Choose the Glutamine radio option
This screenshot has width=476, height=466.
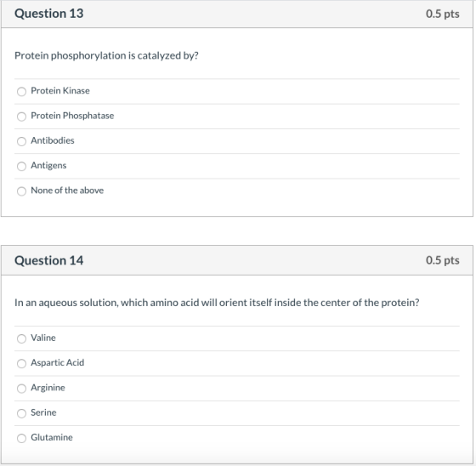click(x=21, y=438)
